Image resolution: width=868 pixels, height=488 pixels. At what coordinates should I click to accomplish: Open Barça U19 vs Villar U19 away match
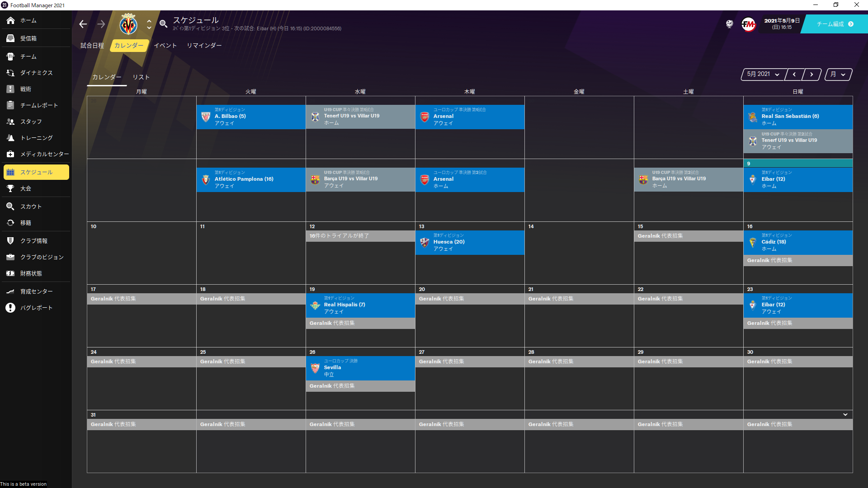[x=360, y=180]
